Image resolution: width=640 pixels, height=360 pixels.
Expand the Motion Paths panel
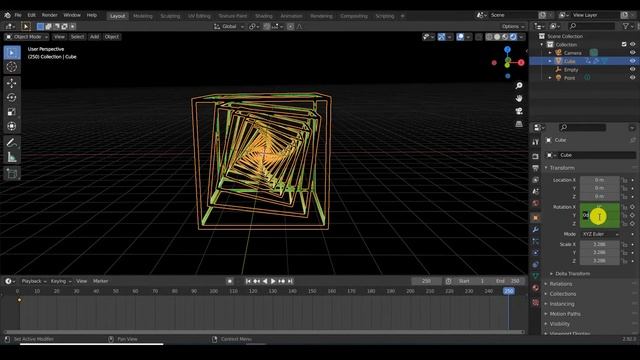[x=564, y=314]
